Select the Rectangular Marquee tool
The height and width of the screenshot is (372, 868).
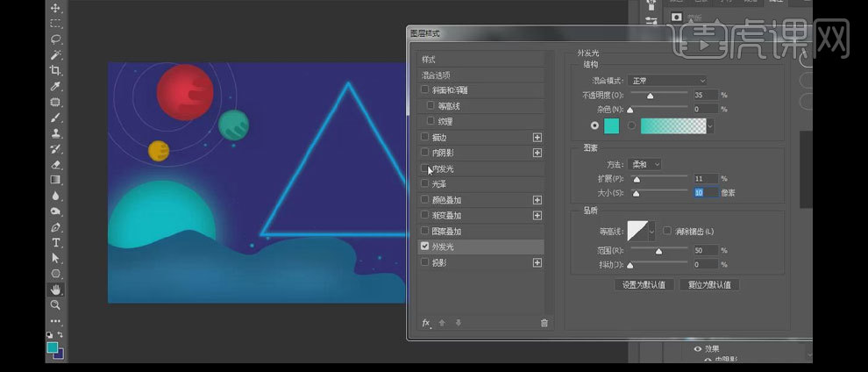coord(56,24)
